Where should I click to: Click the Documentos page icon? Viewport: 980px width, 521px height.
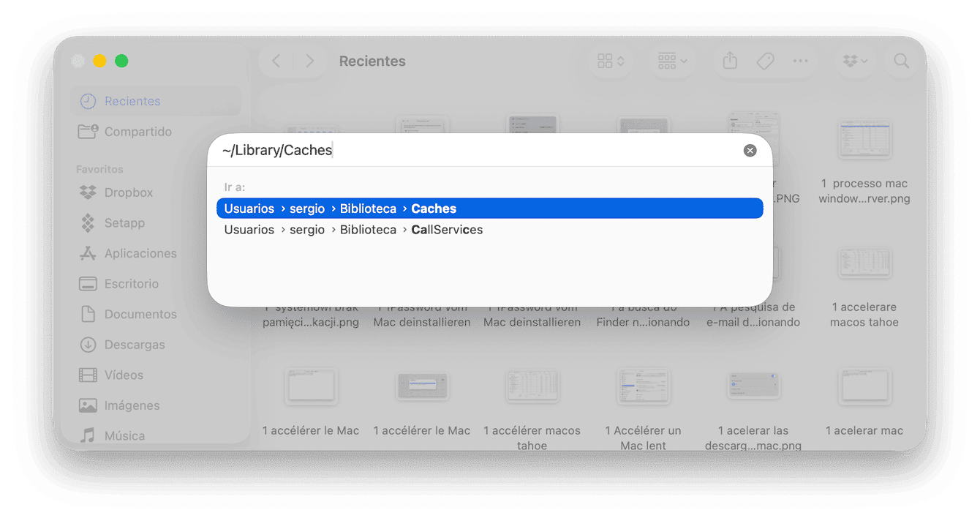click(x=88, y=314)
